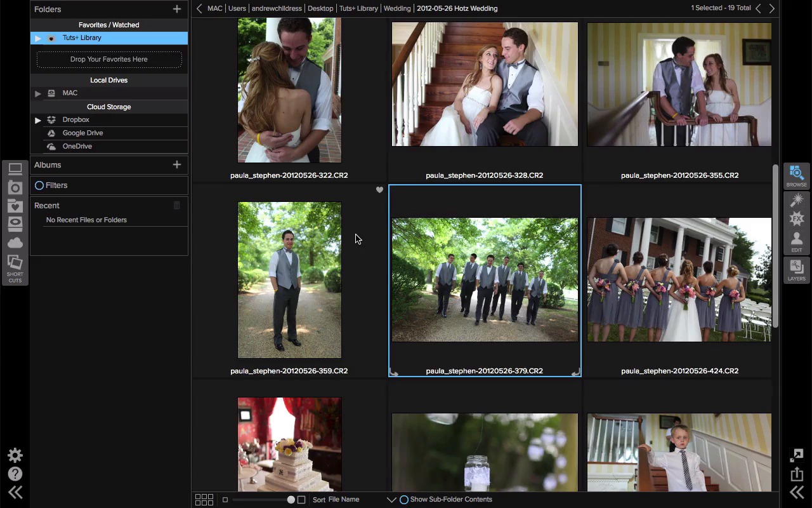The image size is (812, 508).
Task: Expand the Dropbox arrow
Action: tap(38, 120)
